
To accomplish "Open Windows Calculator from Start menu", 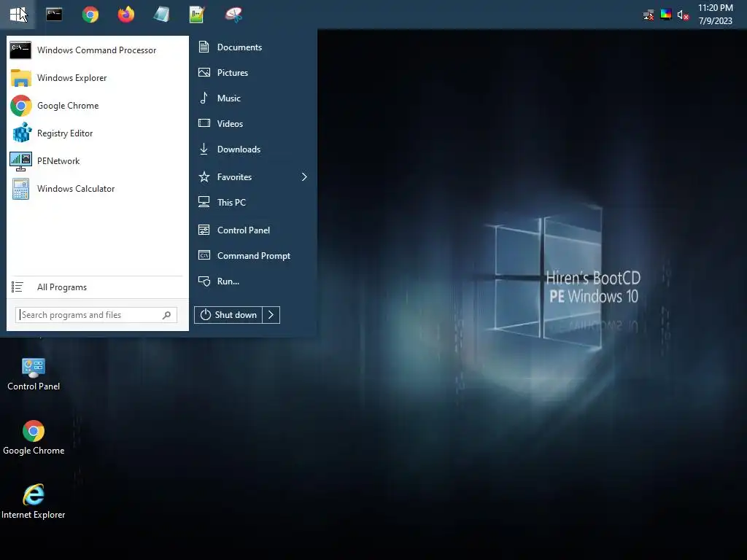I will (x=98, y=189).
